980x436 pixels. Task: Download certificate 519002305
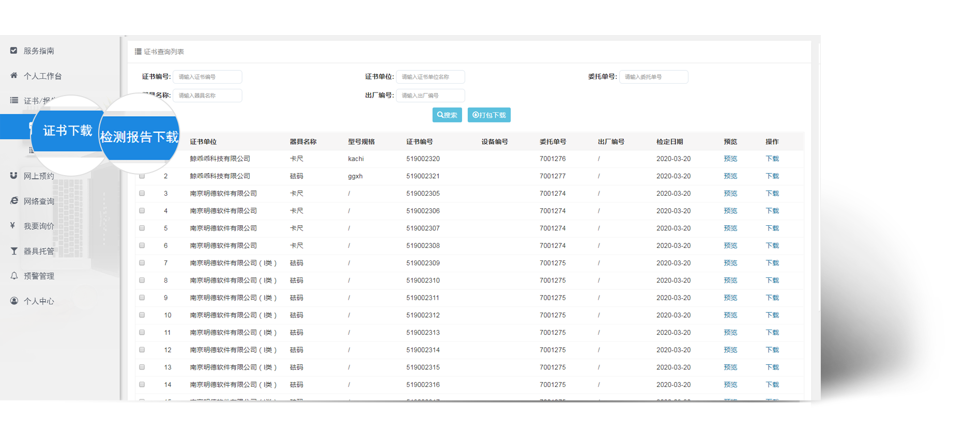coord(772,193)
